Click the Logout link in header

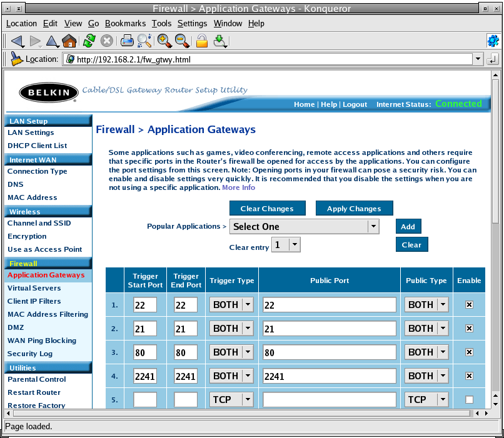pos(355,104)
